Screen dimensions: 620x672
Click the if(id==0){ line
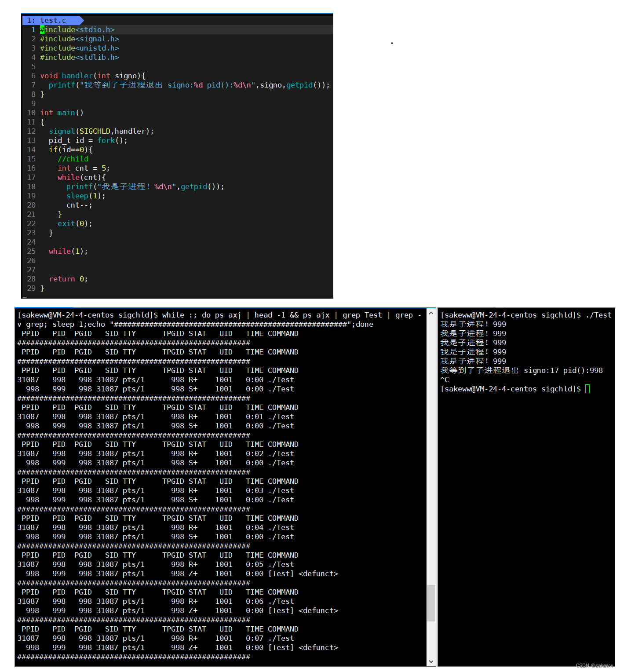tap(70, 150)
